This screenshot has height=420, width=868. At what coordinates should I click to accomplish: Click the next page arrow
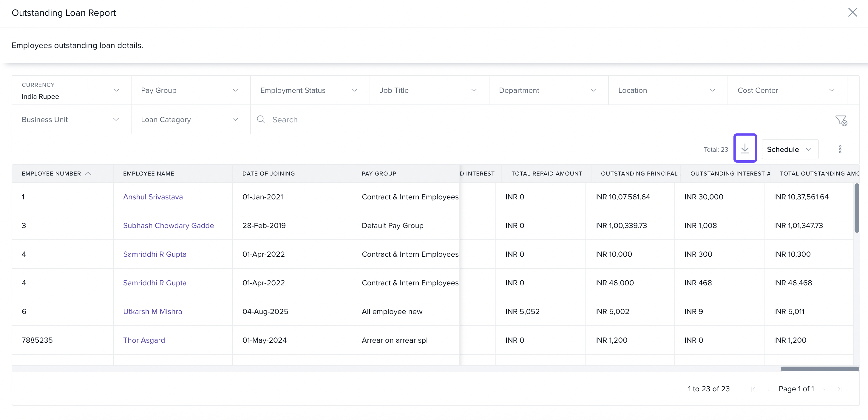[824, 389]
